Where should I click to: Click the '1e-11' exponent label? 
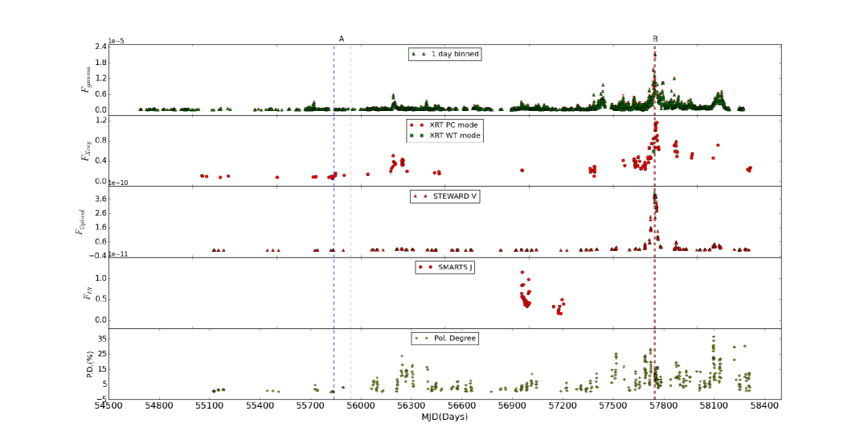(117, 254)
